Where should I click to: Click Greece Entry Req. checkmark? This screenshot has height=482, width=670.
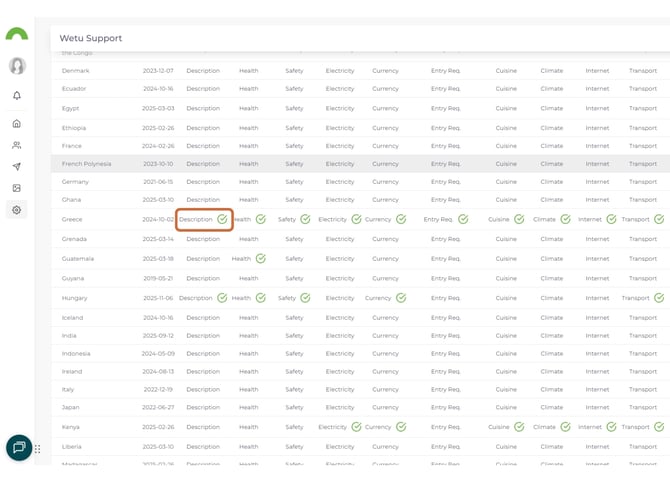[x=463, y=219]
